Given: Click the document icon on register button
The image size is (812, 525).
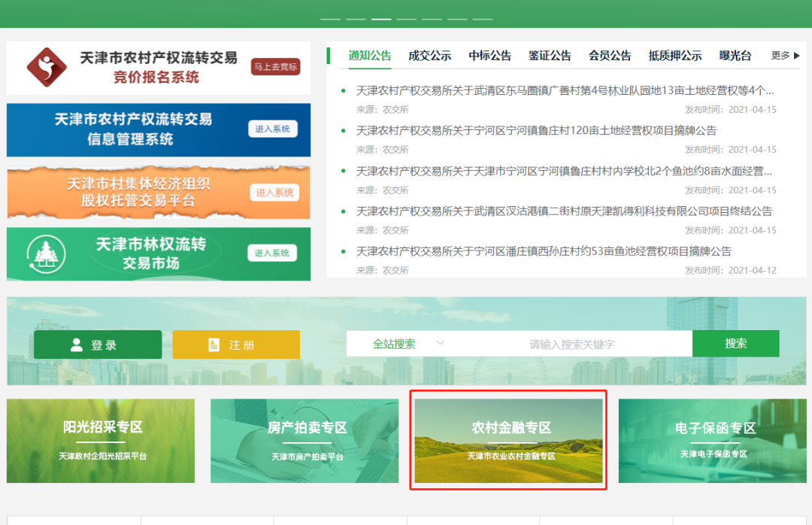Looking at the screenshot, I should [x=214, y=344].
